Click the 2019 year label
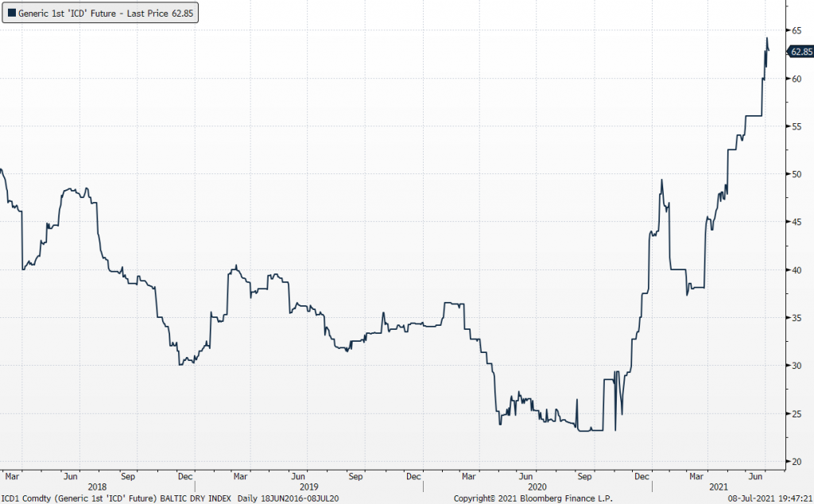The width and height of the screenshot is (814, 504). (309, 487)
